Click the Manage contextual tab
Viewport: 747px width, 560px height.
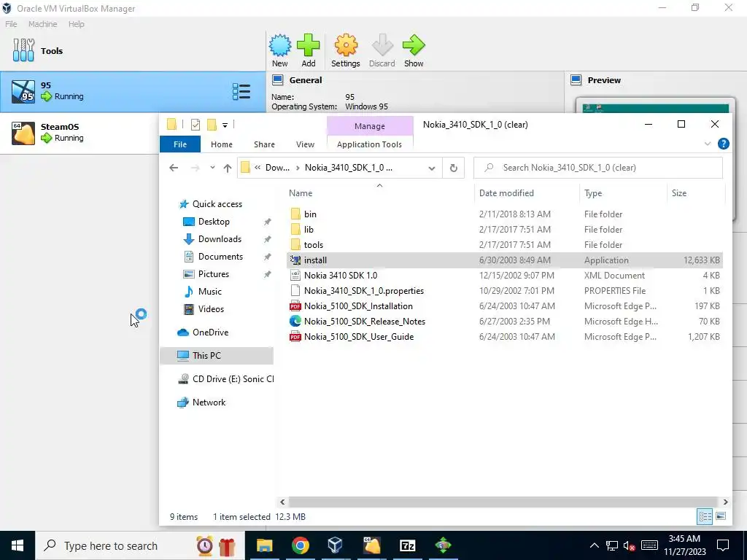pyautogui.click(x=370, y=125)
